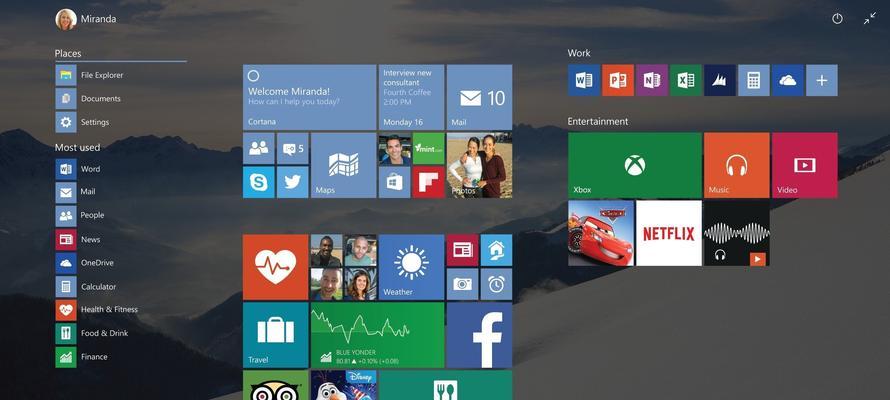Launch the Netflix tile

pyautogui.click(x=669, y=233)
